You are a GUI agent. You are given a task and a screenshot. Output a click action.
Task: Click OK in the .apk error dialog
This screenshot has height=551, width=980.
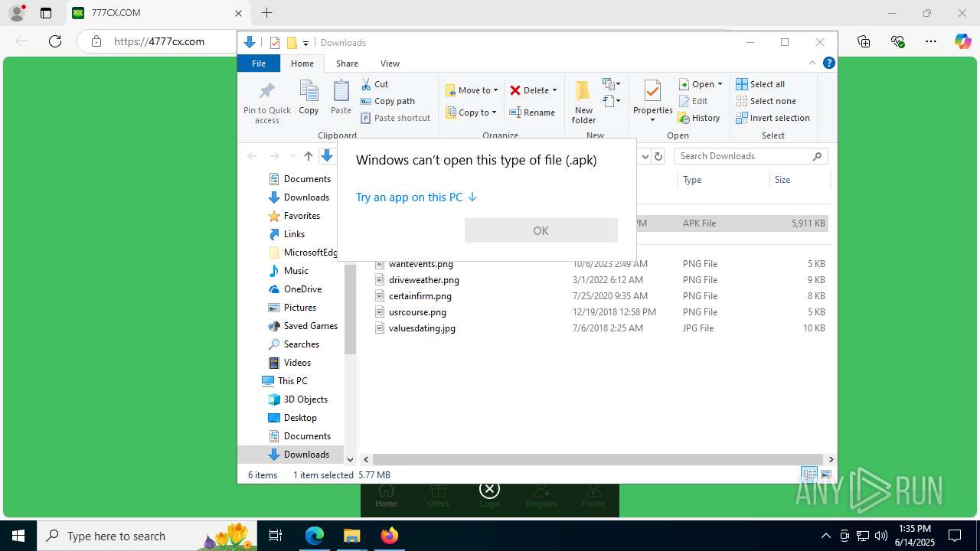tap(541, 230)
